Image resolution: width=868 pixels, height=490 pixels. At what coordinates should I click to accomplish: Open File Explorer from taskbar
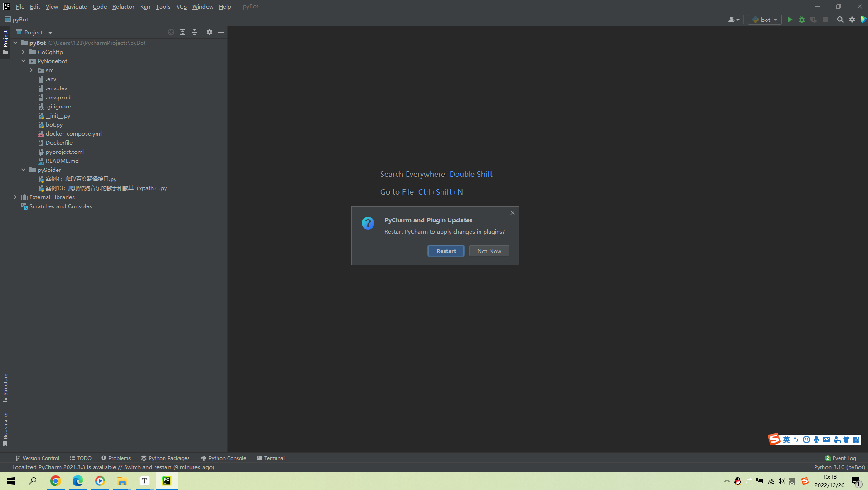[x=122, y=481]
